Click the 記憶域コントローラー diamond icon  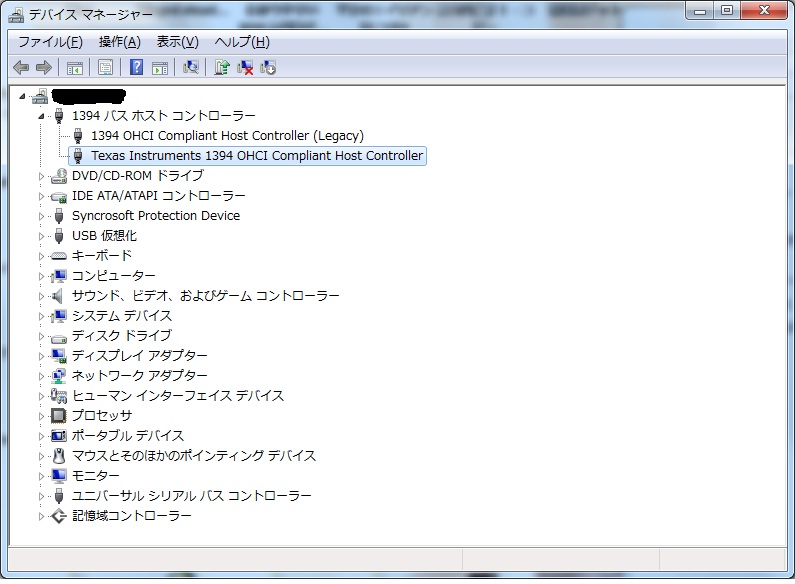click(59, 516)
